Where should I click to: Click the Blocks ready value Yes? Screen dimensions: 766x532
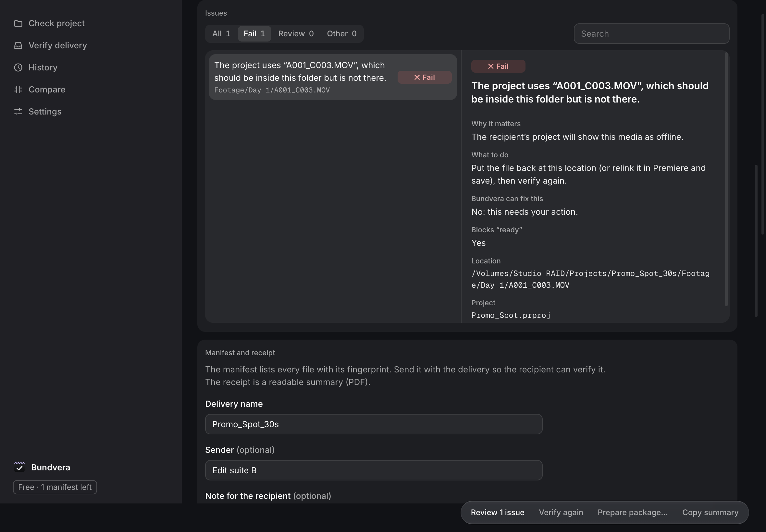point(478,243)
